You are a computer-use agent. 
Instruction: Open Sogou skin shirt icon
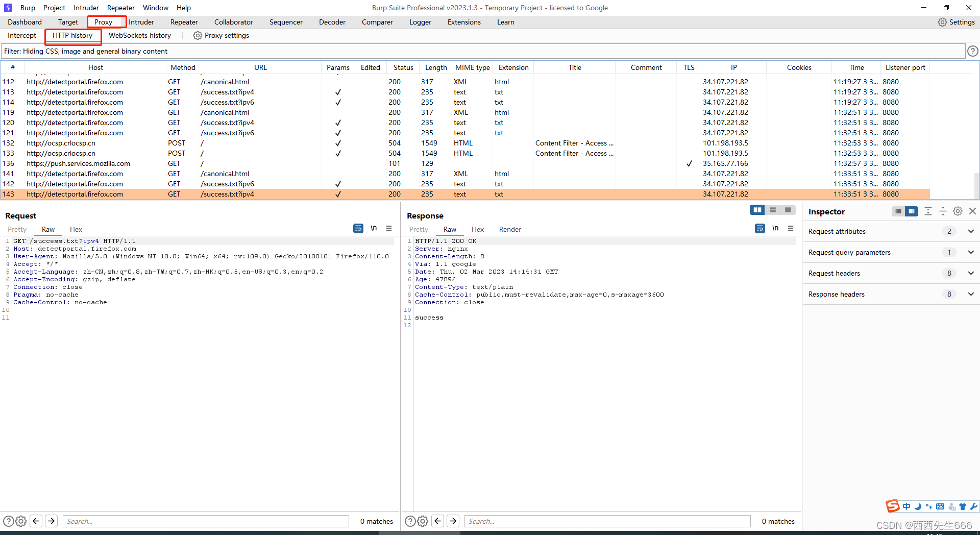click(963, 506)
